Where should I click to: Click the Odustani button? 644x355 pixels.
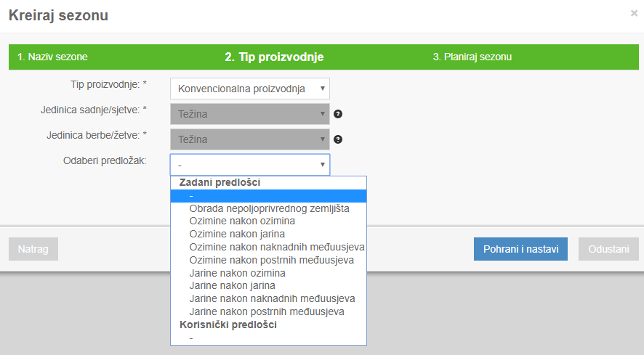(x=608, y=249)
